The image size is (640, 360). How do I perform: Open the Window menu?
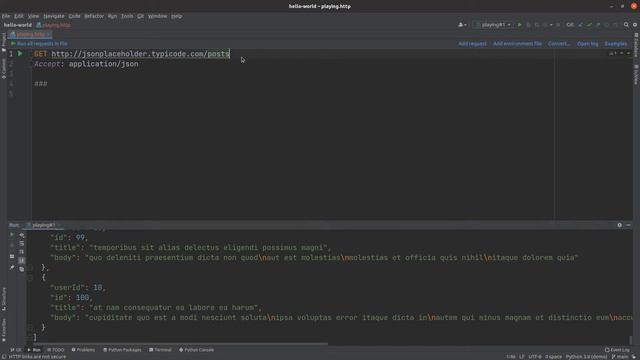point(158,16)
